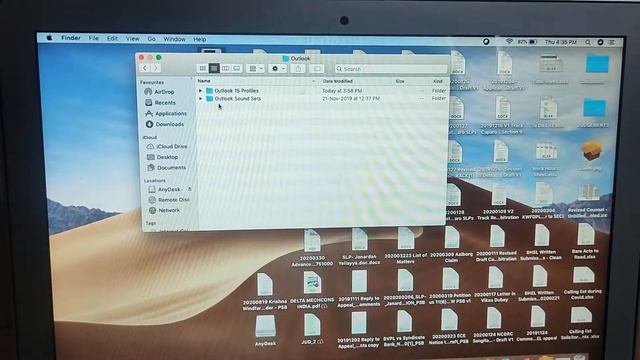Select Calling list during Covid.xlsx file

coord(582,283)
